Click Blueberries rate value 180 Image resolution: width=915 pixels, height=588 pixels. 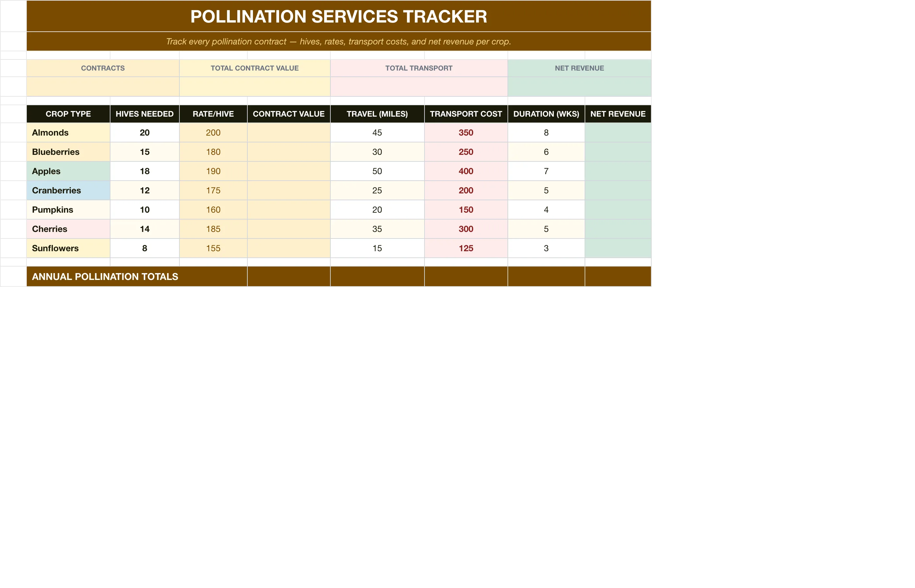(213, 152)
